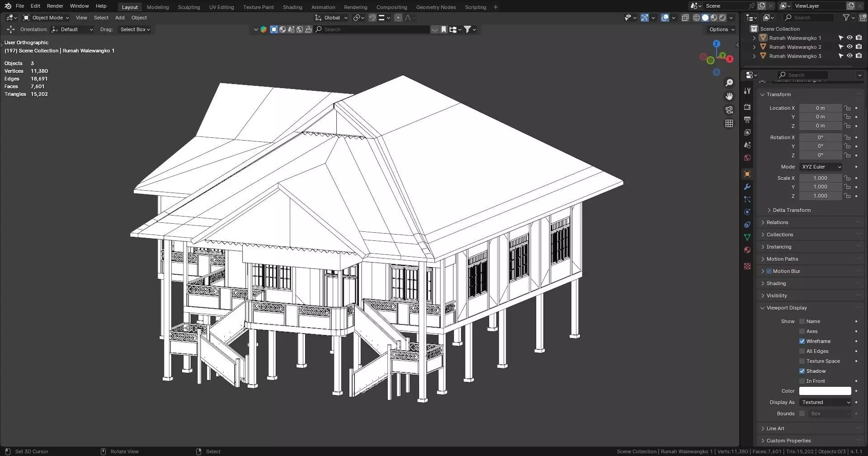Image resolution: width=868 pixels, height=456 pixels.
Task: Click the viewport display Color swatch
Action: pos(825,391)
